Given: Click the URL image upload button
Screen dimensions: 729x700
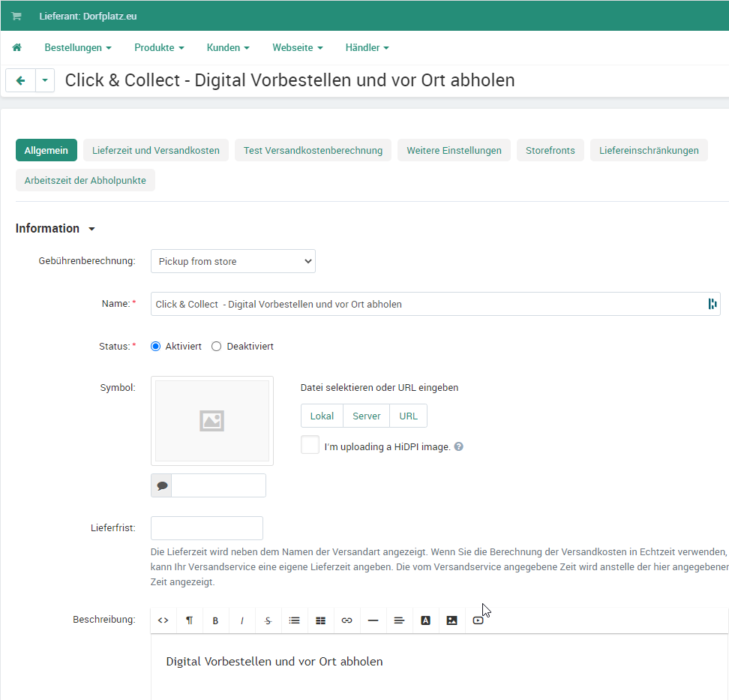Looking at the screenshot, I should [408, 416].
